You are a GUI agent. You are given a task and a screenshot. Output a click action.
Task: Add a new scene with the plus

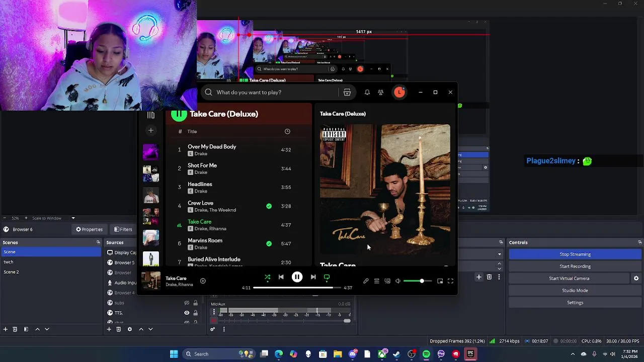[x=6, y=329]
